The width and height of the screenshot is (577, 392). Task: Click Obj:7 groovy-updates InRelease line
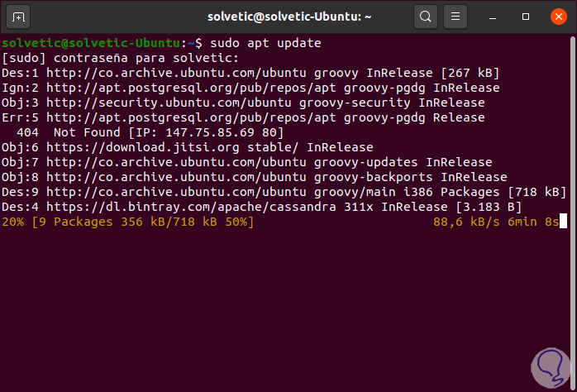pos(246,162)
